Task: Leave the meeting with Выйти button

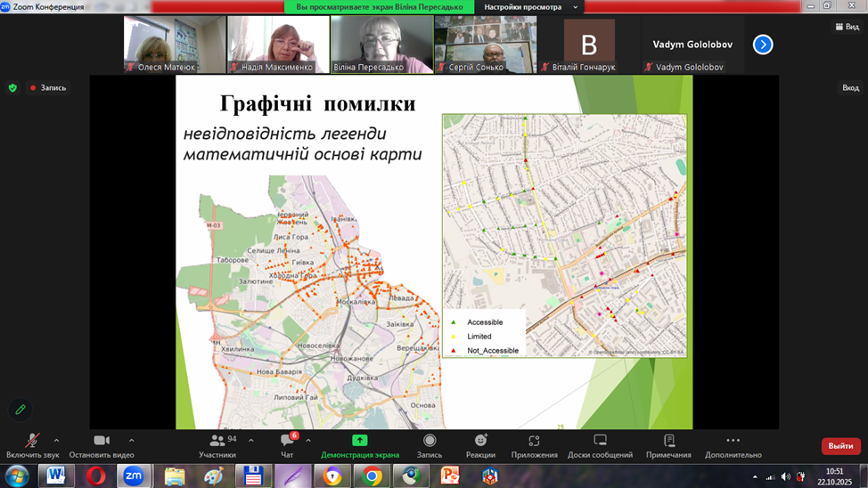Action: click(x=840, y=445)
